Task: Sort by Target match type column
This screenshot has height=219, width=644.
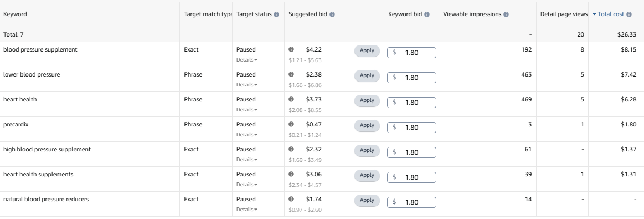Action: tap(208, 14)
